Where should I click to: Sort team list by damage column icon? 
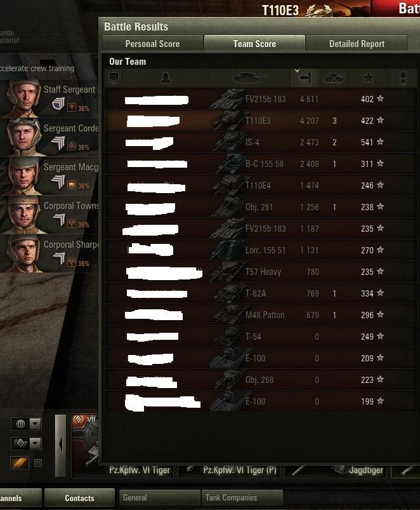(x=305, y=78)
